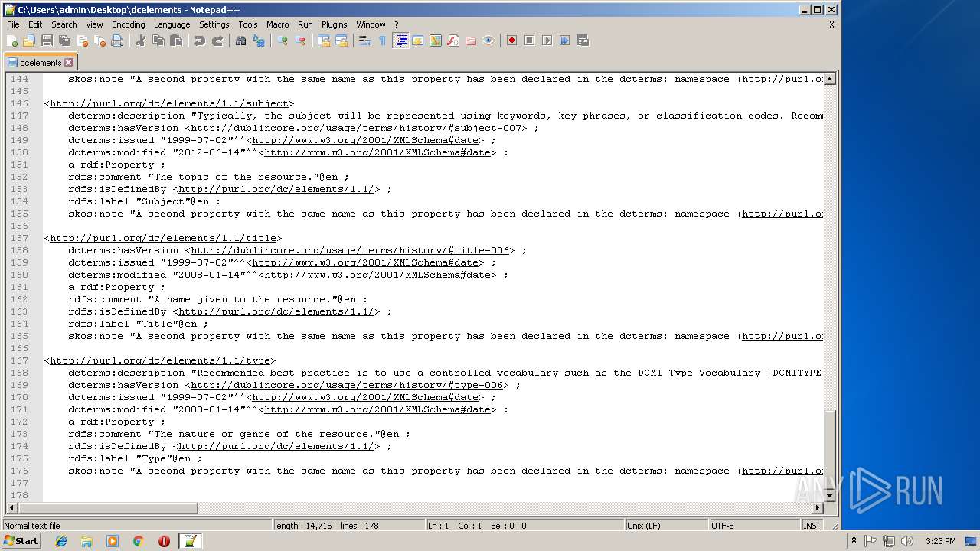The height and width of the screenshot is (551, 980).
Task: Open Find with the binoculars icon
Action: click(241, 41)
